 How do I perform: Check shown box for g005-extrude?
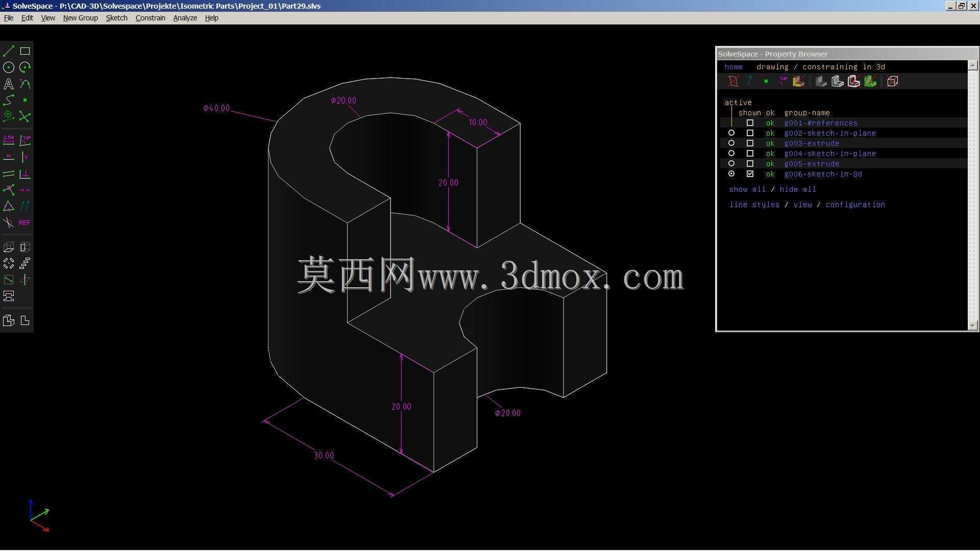750,164
